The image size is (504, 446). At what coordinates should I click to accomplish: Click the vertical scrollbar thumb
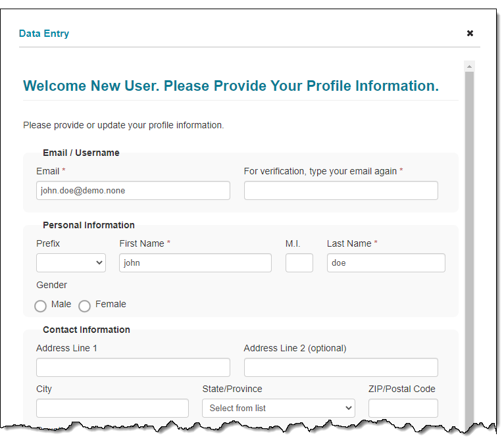pos(469,230)
